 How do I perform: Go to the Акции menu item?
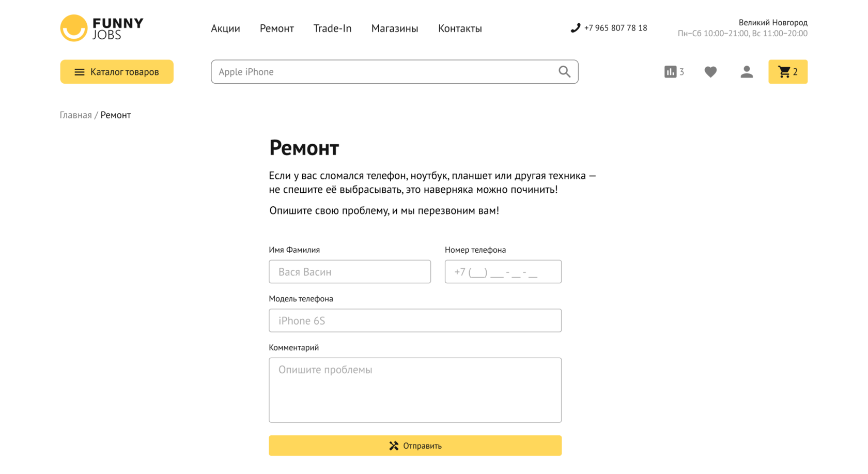(x=225, y=28)
